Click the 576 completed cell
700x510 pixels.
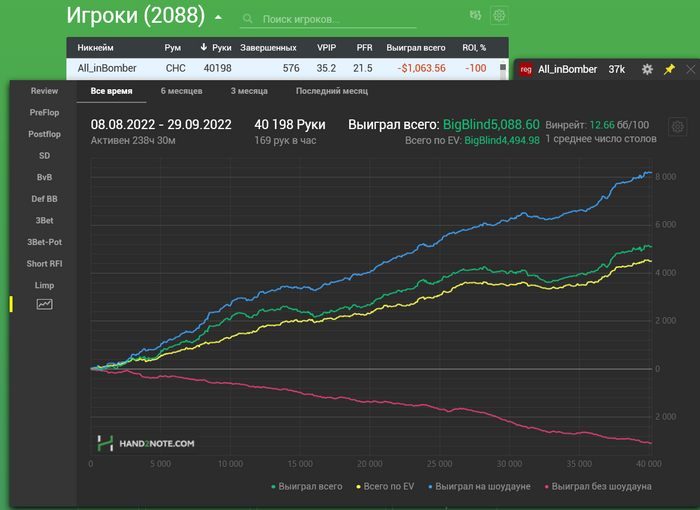[291, 68]
